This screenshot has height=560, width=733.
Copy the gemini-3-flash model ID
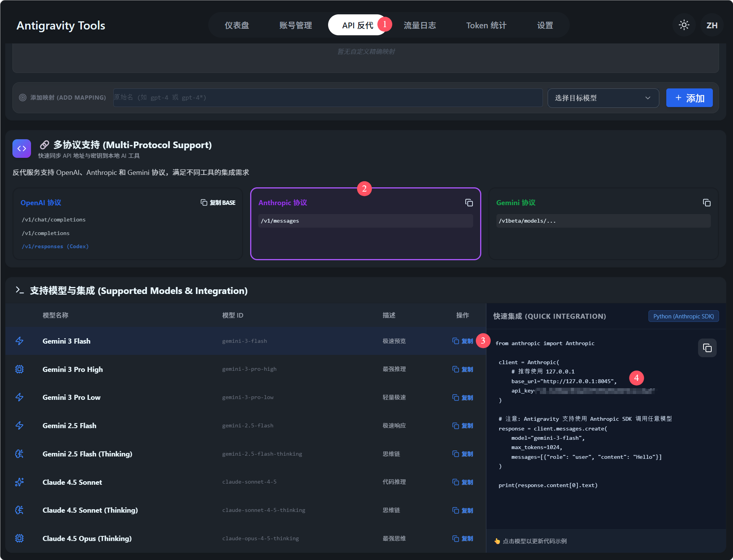(463, 341)
